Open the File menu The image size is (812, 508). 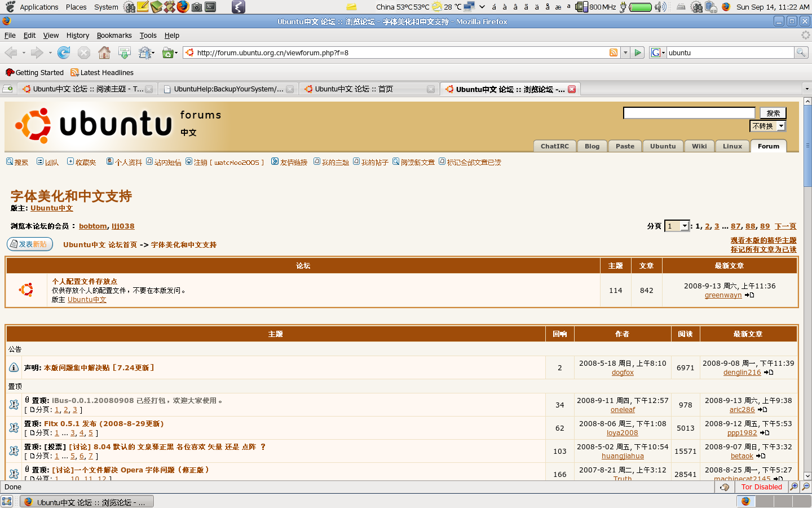tap(10, 35)
